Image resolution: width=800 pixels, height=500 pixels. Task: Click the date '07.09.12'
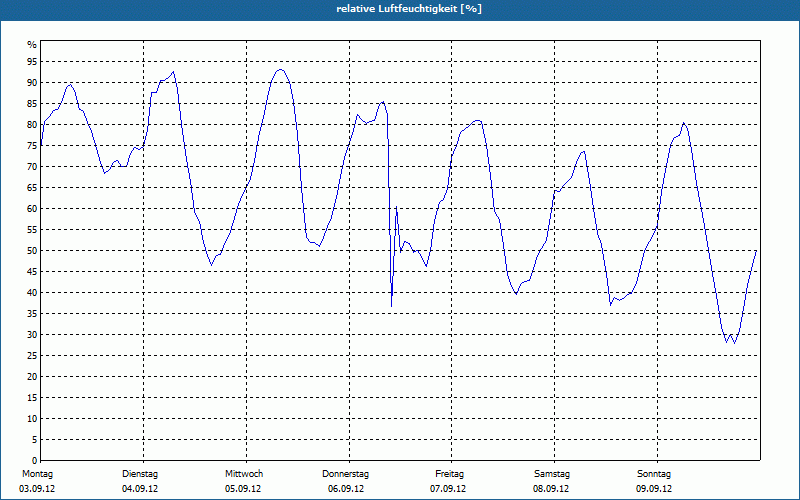(x=448, y=489)
